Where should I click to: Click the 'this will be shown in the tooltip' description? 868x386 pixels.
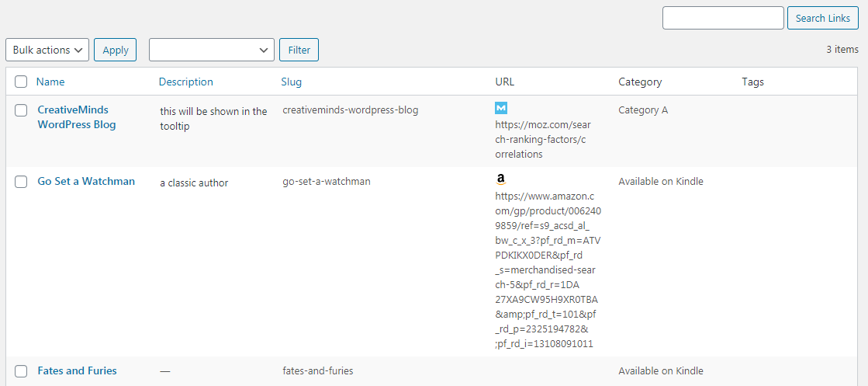(213, 119)
